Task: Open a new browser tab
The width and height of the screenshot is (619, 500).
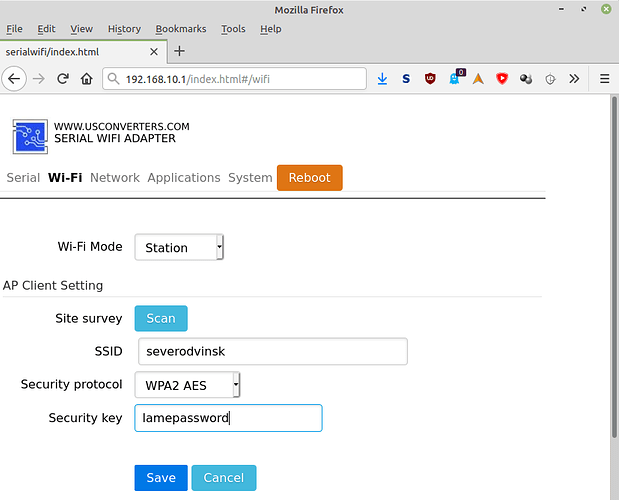Action: [x=180, y=51]
